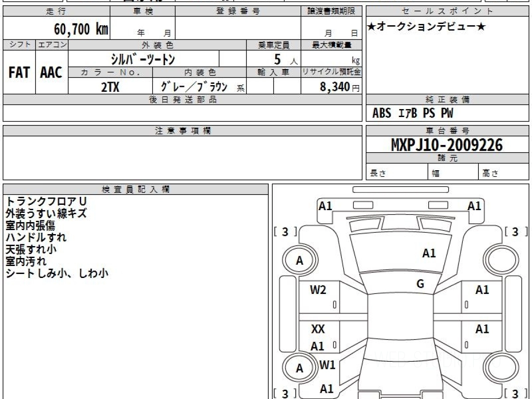Select the G mark on the windshield

(420, 284)
